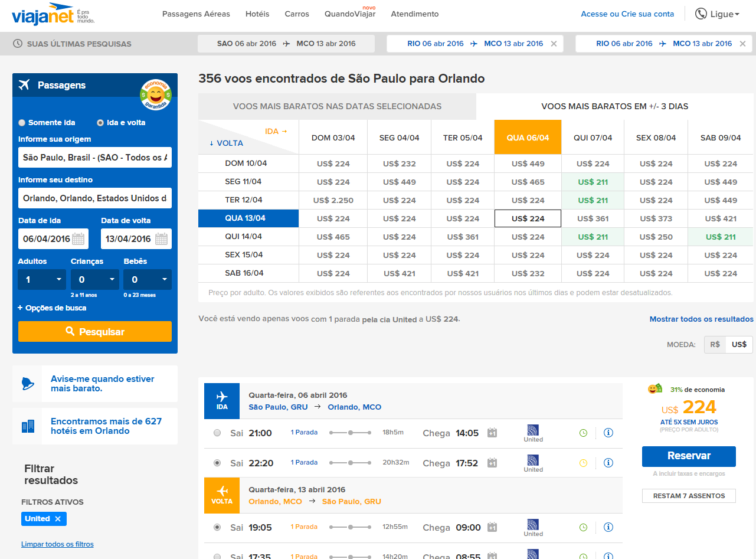Click Avise-me quando estiver mais barato

pos(103,384)
